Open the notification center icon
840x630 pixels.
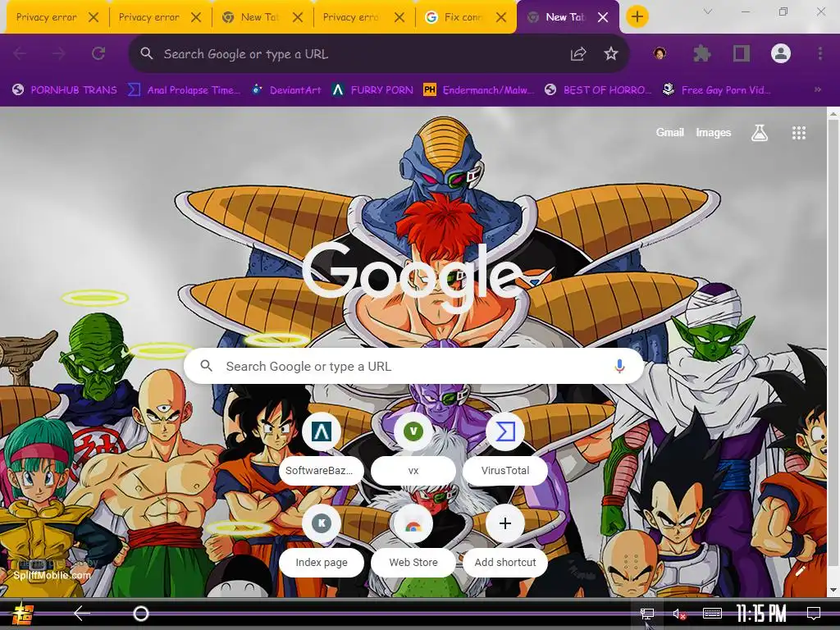tap(813, 613)
